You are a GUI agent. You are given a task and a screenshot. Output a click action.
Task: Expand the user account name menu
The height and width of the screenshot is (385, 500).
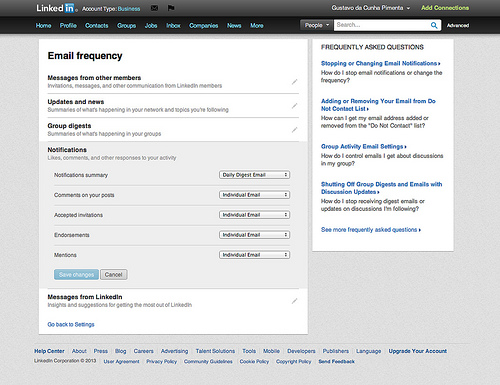(x=371, y=8)
